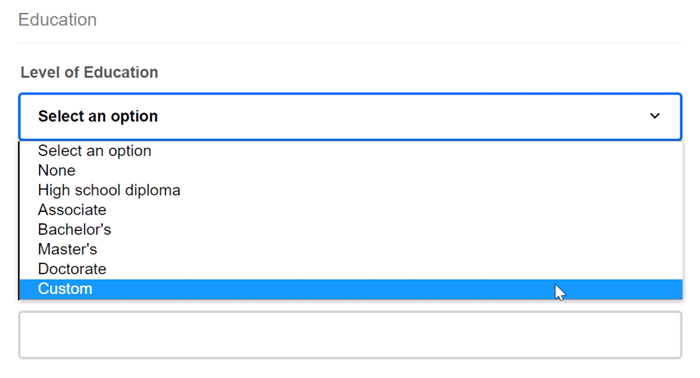Collapse the open education level dropdown
The image size is (700, 378).
[350, 116]
